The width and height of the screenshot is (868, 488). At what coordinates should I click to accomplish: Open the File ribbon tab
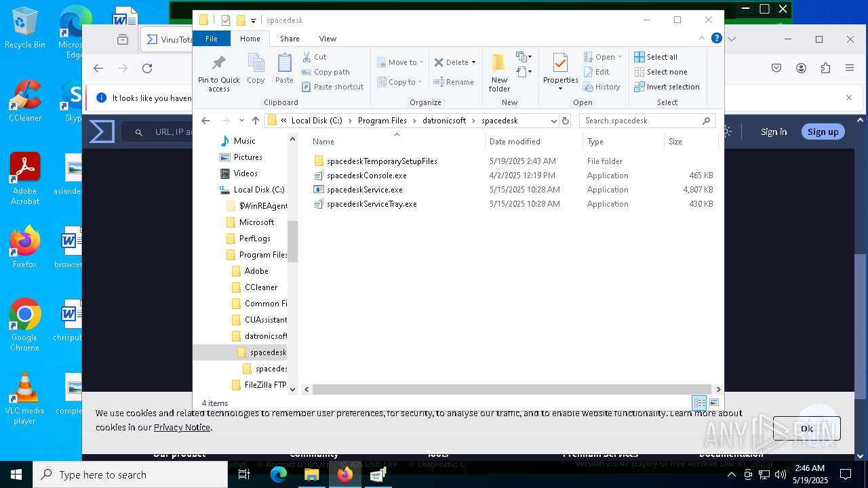click(212, 39)
